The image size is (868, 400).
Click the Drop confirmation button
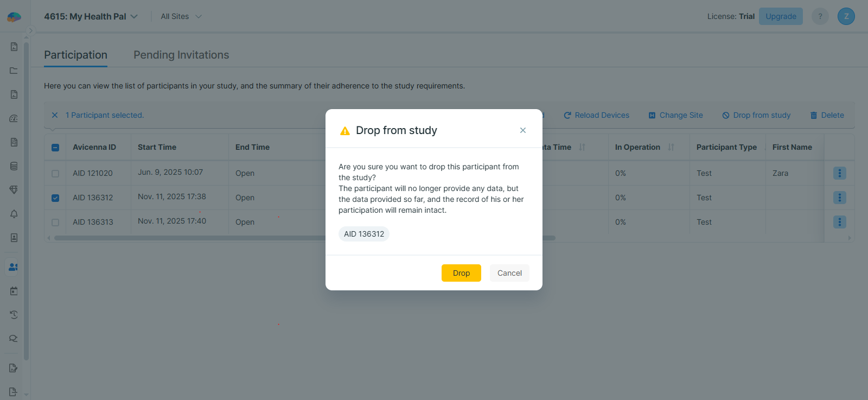tap(461, 273)
